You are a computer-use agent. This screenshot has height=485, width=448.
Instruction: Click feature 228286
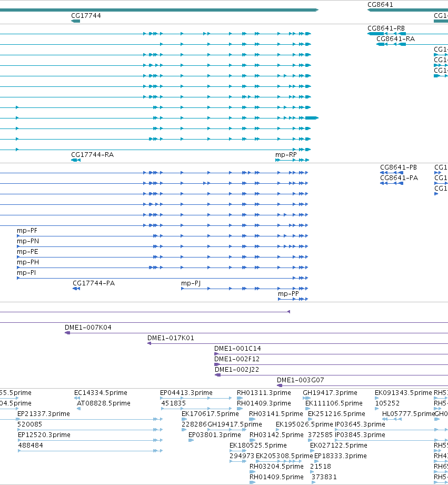[194, 424]
